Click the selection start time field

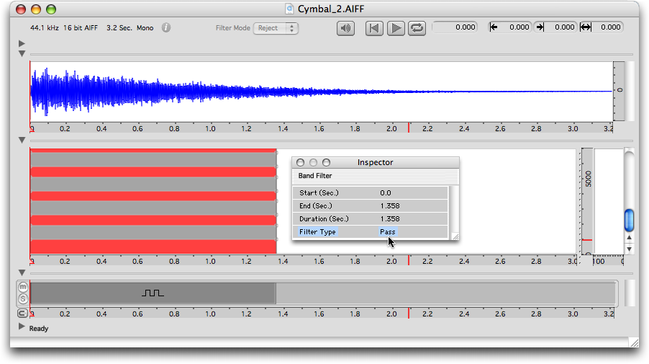coord(514,27)
